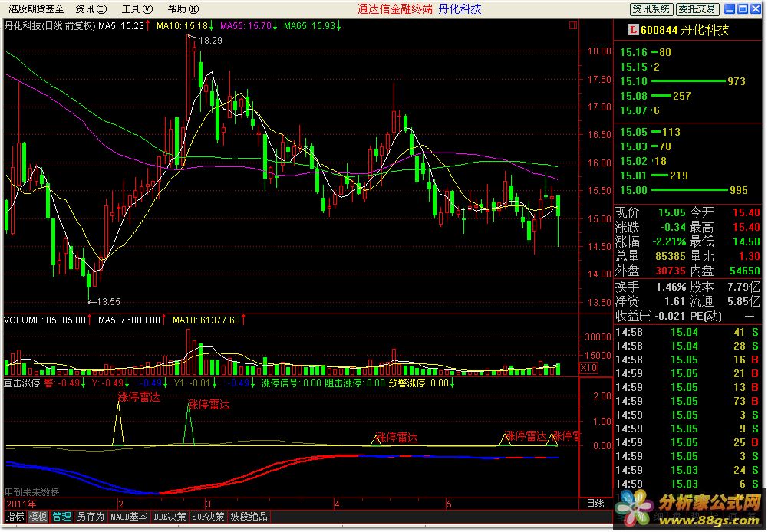
Task: Click the 委托交易 button
Action: 697,8
